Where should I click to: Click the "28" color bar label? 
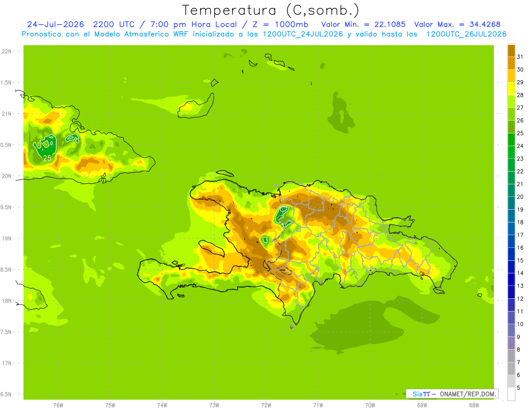pos(520,95)
